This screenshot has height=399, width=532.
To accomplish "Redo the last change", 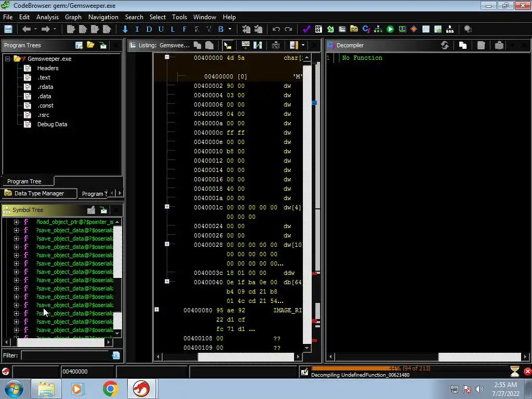I will (288, 29).
